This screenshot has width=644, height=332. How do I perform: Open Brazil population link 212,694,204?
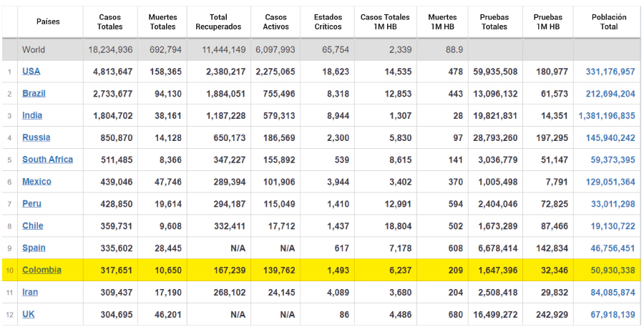[x=610, y=94]
